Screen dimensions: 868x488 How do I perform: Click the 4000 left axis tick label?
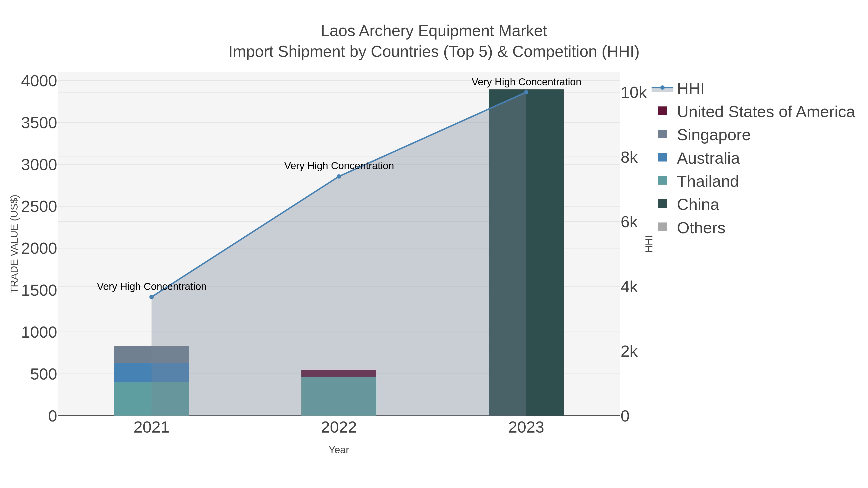(39, 81)
